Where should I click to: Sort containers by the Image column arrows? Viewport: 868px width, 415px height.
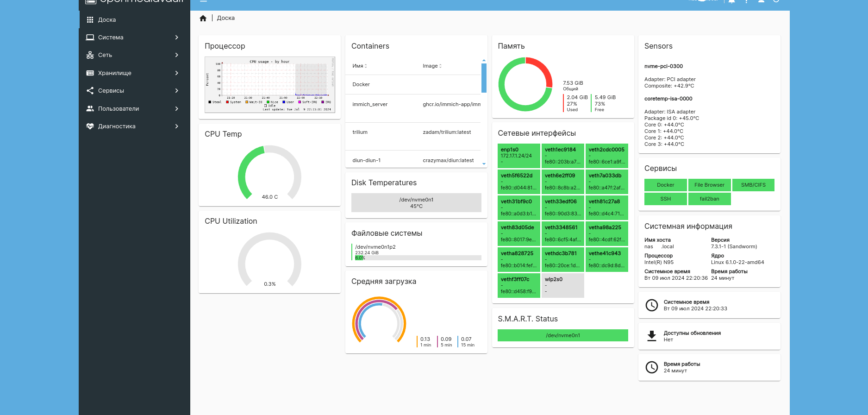pyautogui.click(x=440, y=66)
